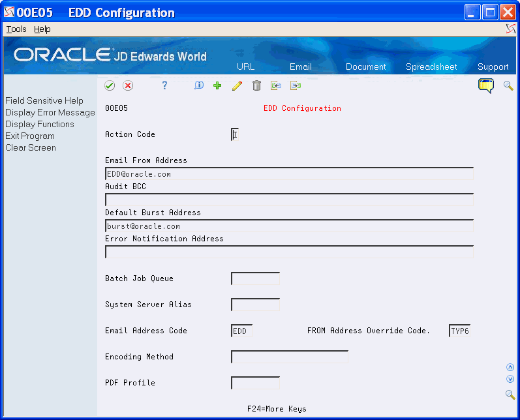Click the title bar application icon
This screenshot has height=420, width=520.
(x=9, y=12)
